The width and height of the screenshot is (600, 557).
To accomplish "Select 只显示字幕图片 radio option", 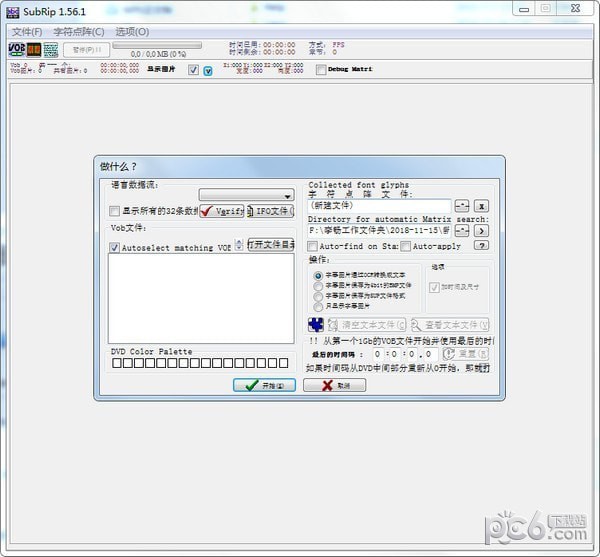I will click(x=318, y=306).
